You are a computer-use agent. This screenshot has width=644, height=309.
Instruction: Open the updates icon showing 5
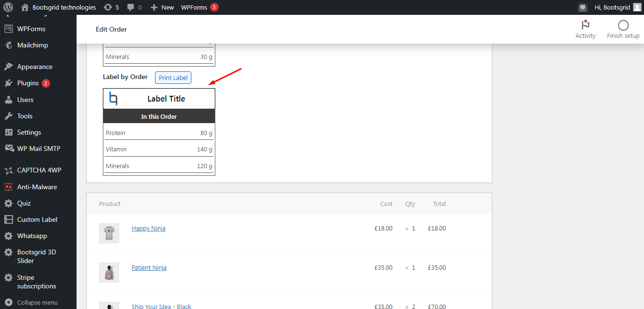(x=108, y=7)
